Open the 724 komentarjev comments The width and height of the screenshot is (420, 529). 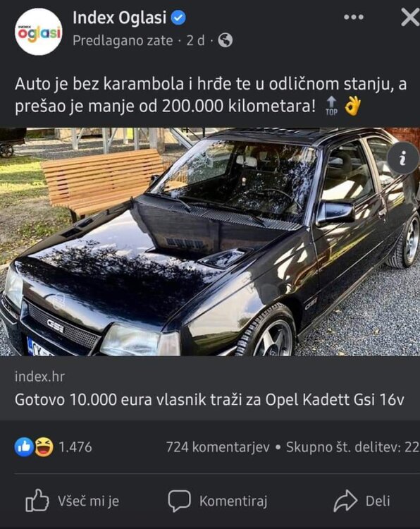click(x=218, y=447)
